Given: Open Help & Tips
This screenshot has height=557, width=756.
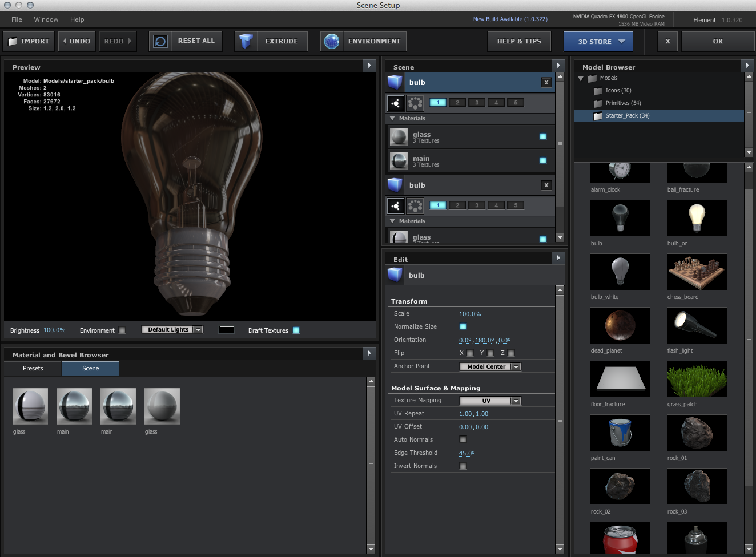Looking at the screenshot, I should click(519, 41).
